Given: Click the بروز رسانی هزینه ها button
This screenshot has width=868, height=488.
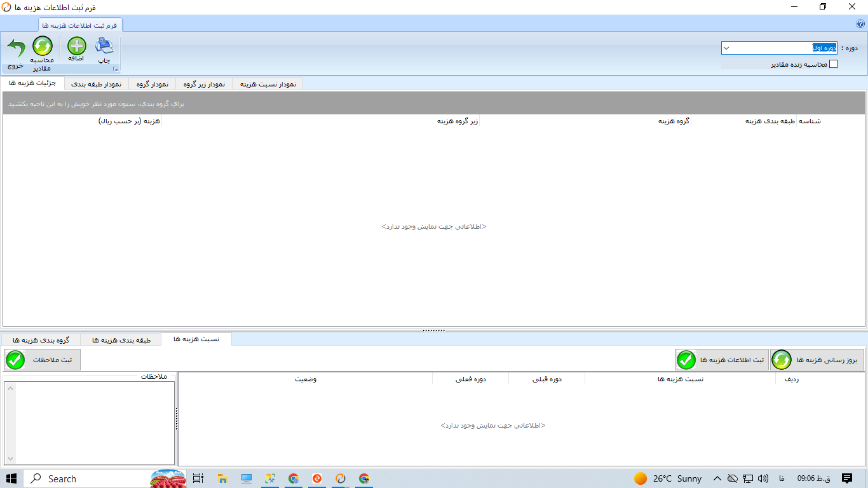Looking at the screenshot, I should [818, 360].
